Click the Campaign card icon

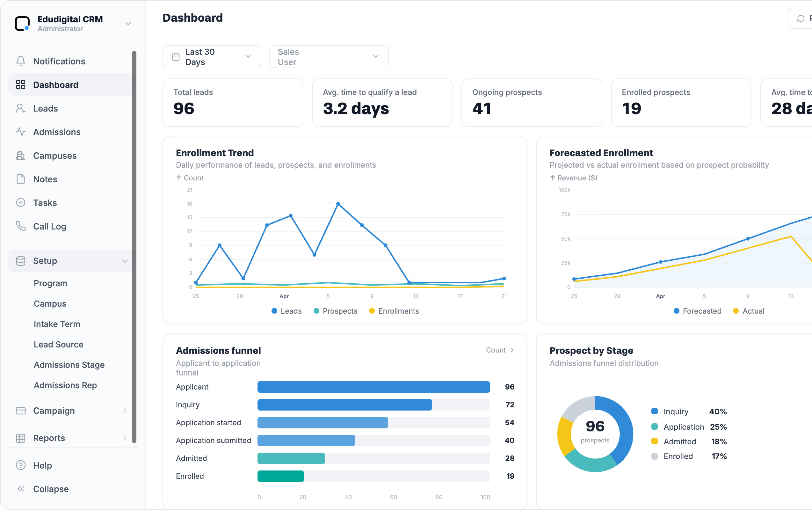[x=21, y=411]
